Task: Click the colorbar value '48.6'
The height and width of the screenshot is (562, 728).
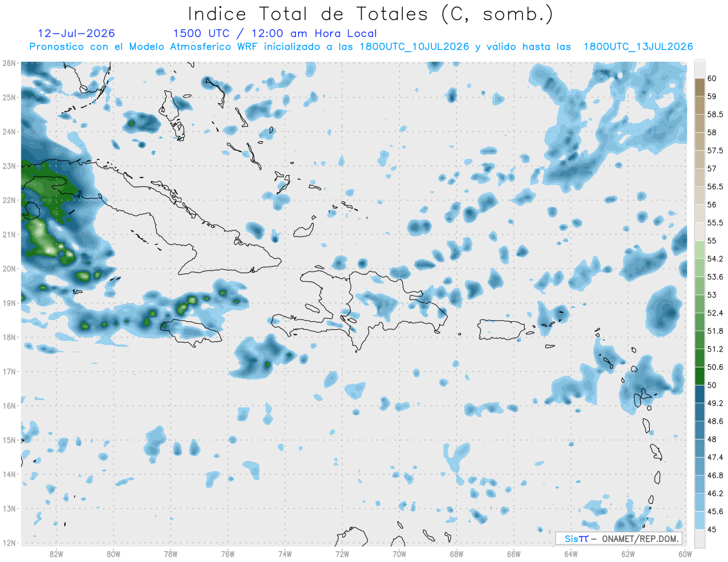Action: (715, 421)
